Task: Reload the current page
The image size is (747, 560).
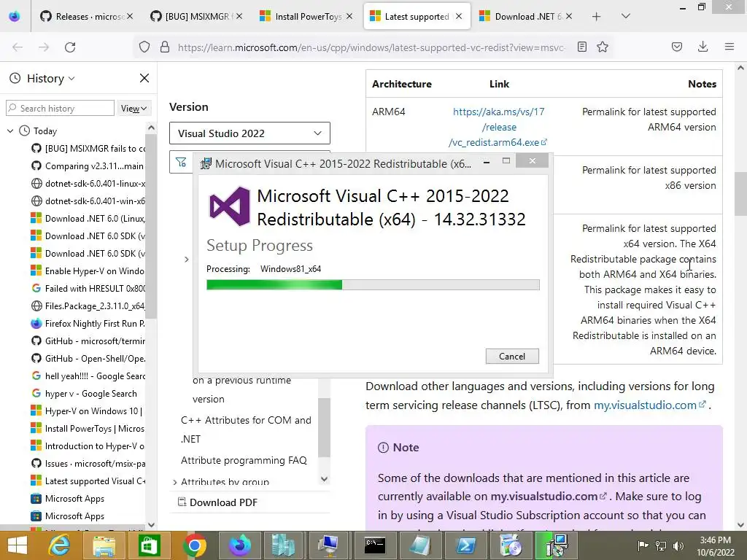Action: pyautogui.click(x=70, y=47)
